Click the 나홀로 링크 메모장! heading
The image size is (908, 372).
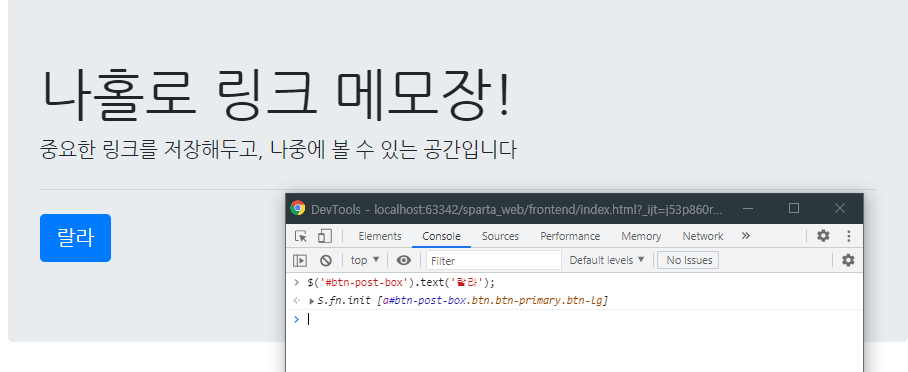tap(276, 95)
